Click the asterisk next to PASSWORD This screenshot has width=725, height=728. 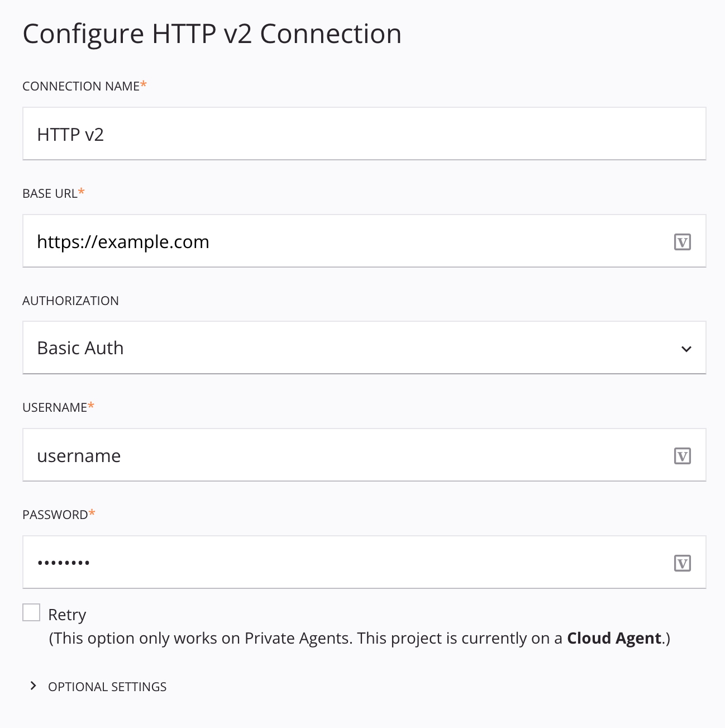tap(92, 513)
